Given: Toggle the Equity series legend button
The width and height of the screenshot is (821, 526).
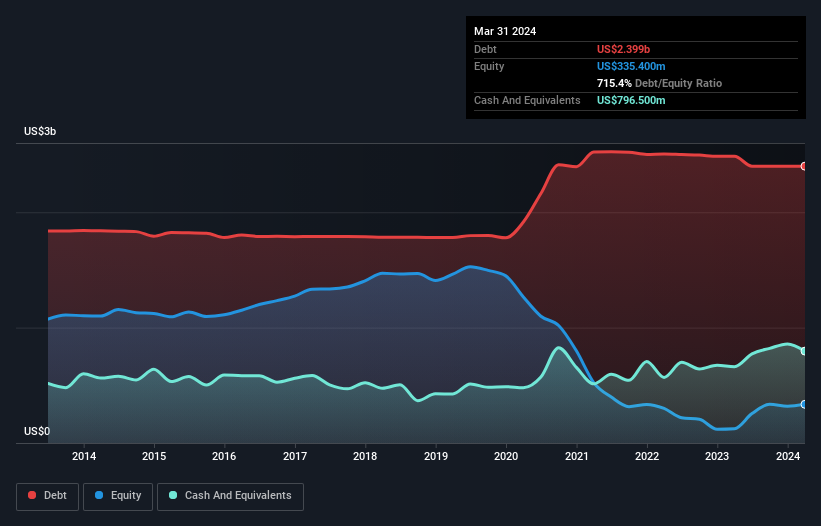Looking at the screenshot, I should tap(118, 496).
